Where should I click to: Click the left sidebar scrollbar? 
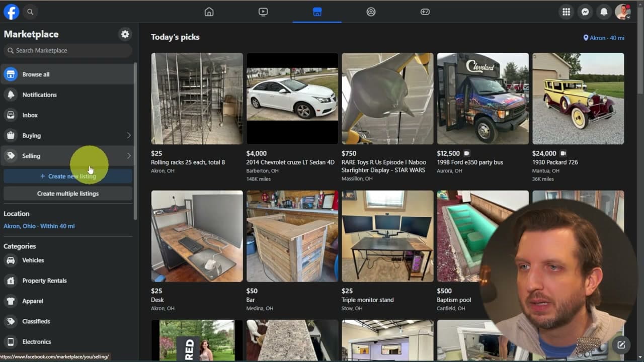click(135, 141)
